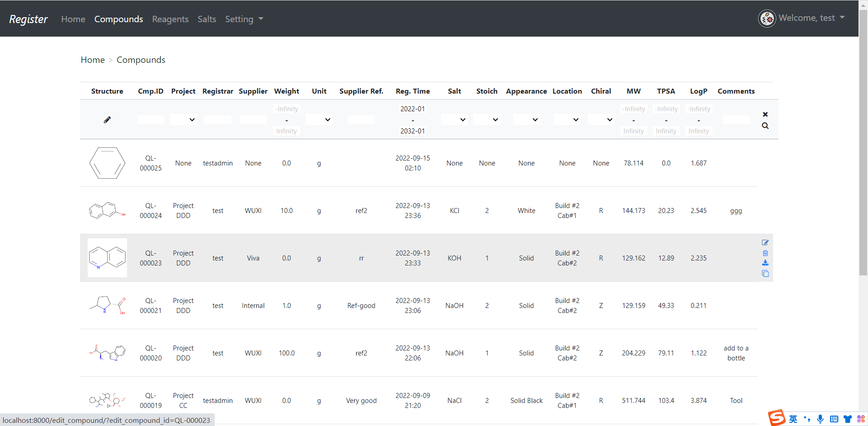Clear filters with the X icon
The width and height of the screenshot is (868, 426).
coord(765,114)
